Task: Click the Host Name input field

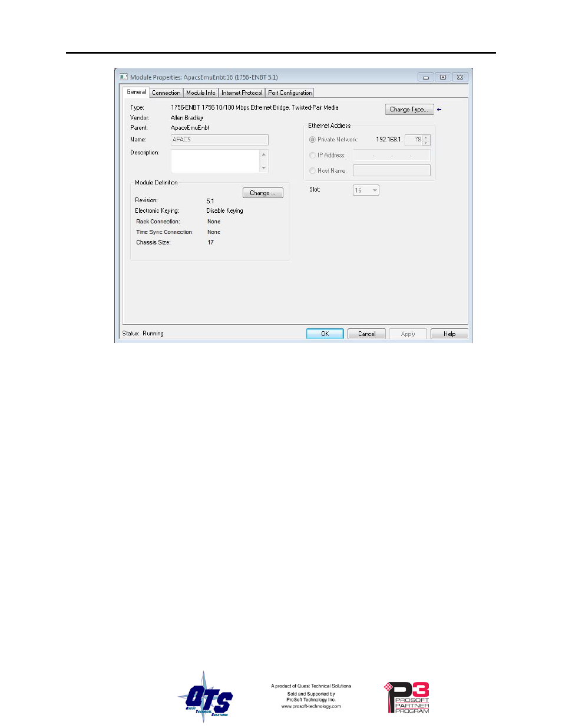Action: tap(392, 170)
